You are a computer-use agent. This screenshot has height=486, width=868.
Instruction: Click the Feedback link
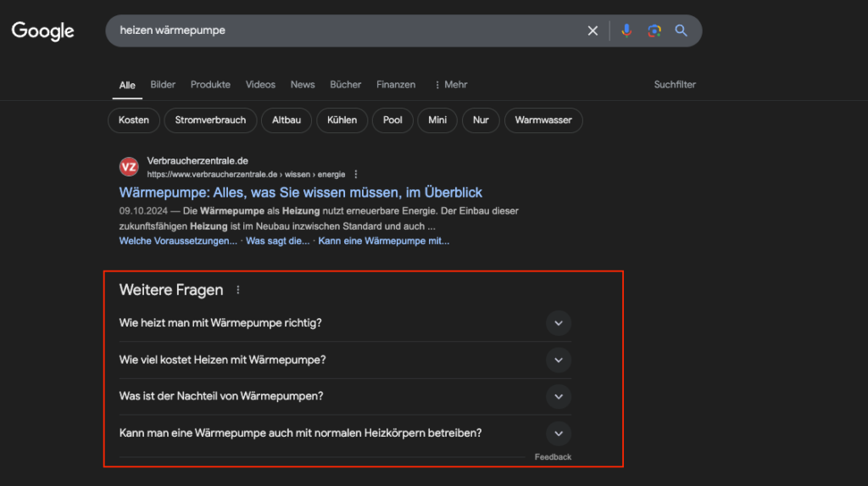(553, 457)
